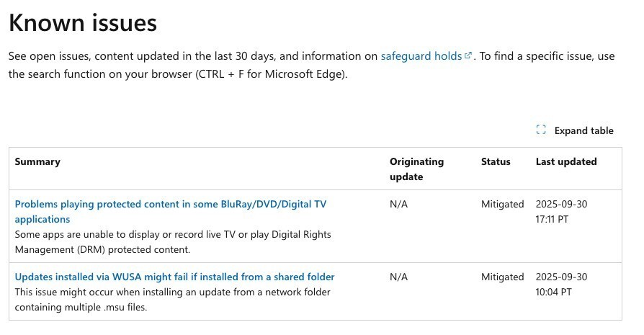Click the external link icon after safeguard holds

click(468, 55)
